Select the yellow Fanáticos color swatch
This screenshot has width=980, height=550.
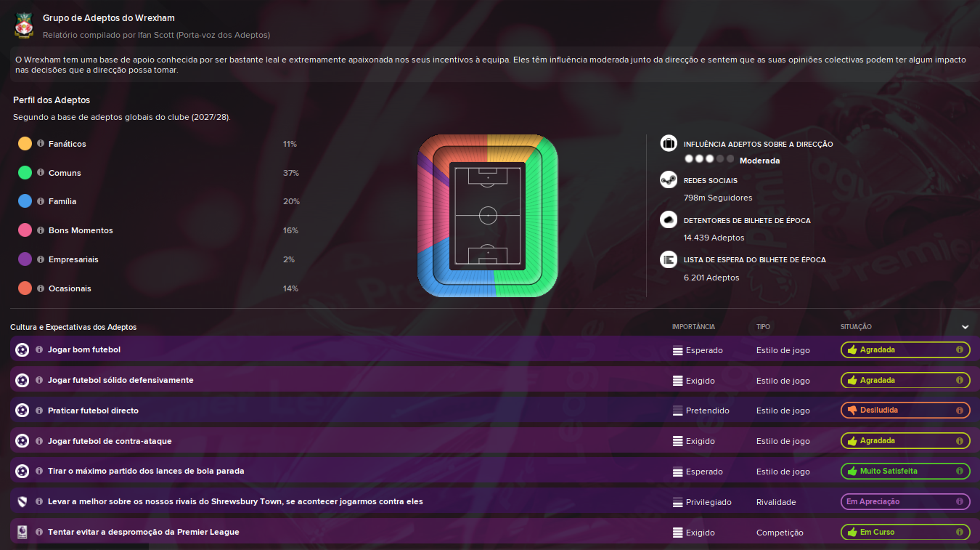click(x=25, y=144)
